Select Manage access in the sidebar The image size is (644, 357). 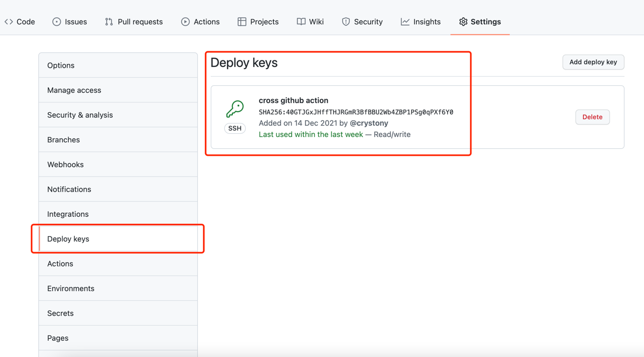[74, 90]
